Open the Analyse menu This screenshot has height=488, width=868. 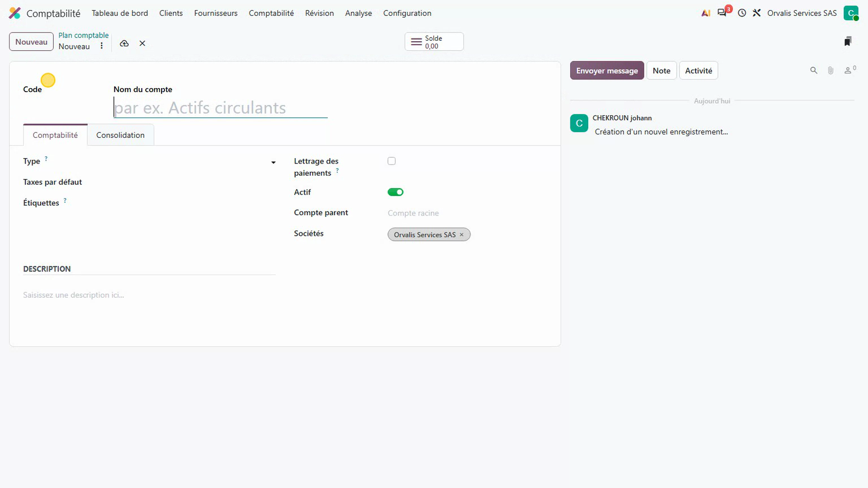tap(359, 13)
